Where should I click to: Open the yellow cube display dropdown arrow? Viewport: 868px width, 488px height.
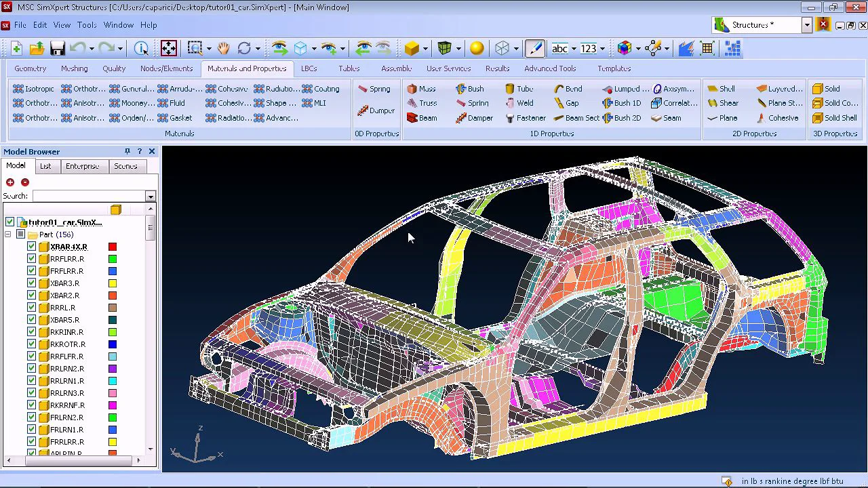click(426, 48)
